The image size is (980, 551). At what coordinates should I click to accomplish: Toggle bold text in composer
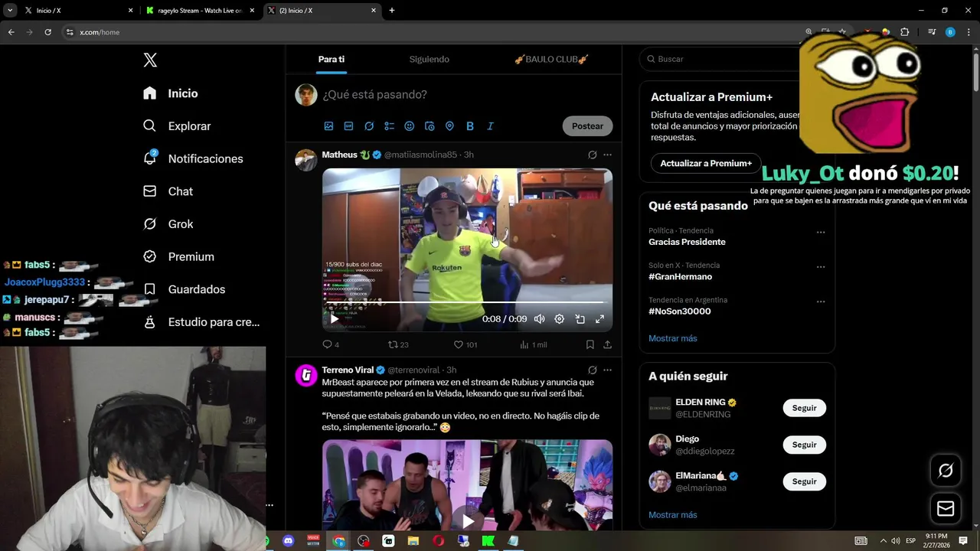click(x=470, y=126)
